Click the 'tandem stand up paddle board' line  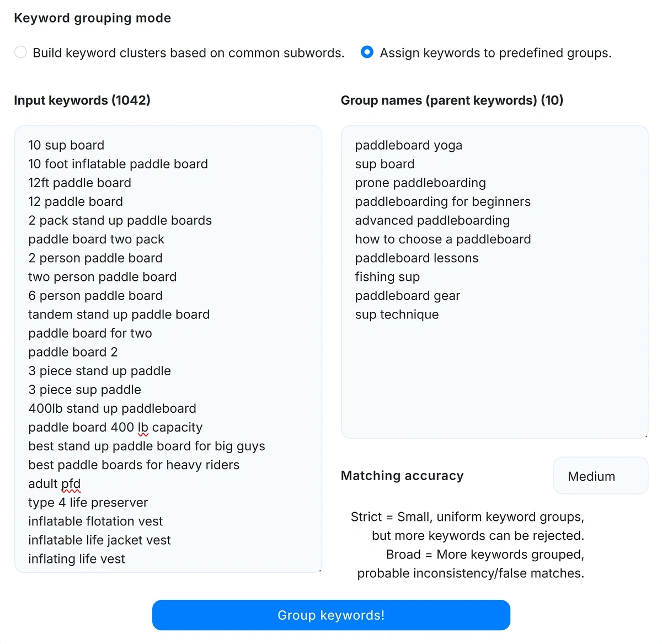pyautogui.click(x=119, y=315)
